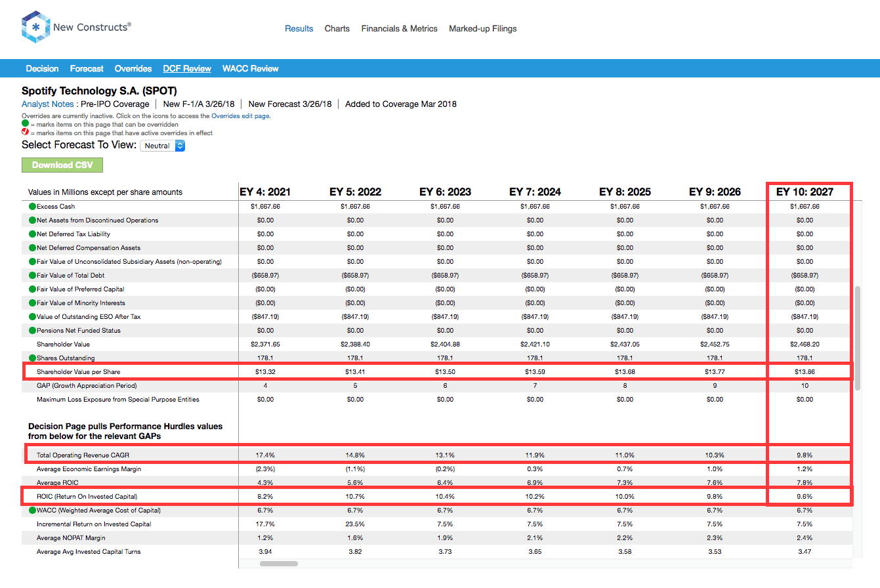Click green override dot for Excess Cash
880x588 pixels.
click(32, 207)
